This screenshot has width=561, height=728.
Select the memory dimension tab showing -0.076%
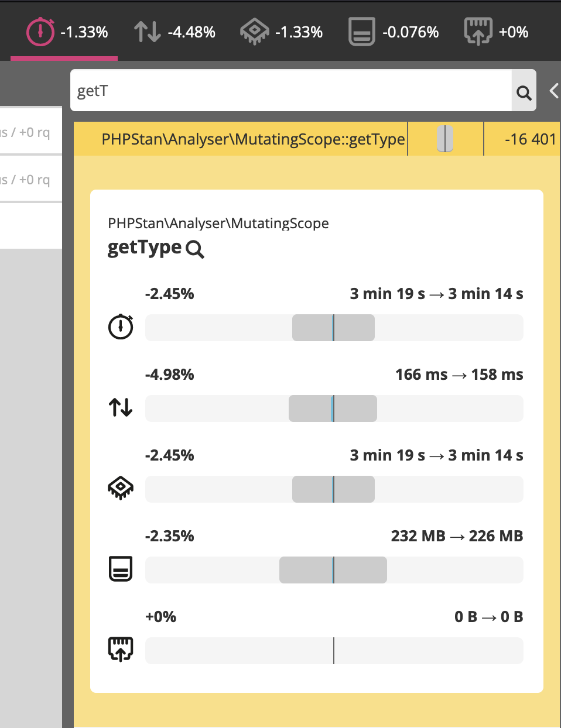pos(394,32)
